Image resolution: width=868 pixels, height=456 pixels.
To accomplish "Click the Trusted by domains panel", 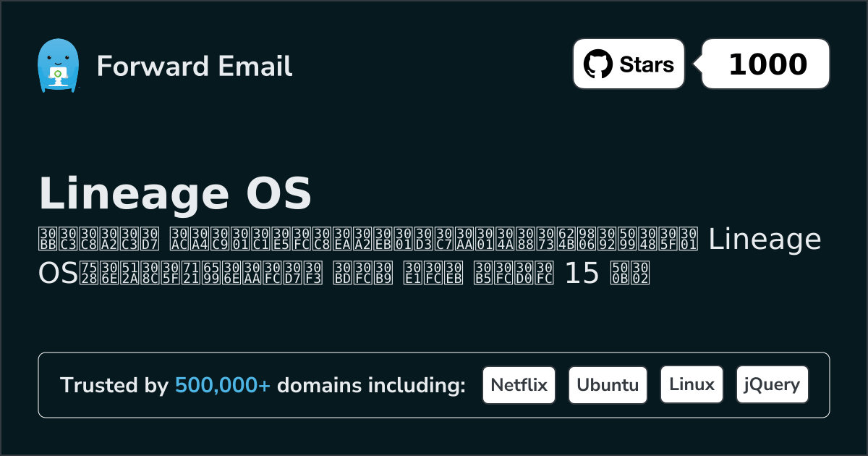I will click(x=434, y=384).
